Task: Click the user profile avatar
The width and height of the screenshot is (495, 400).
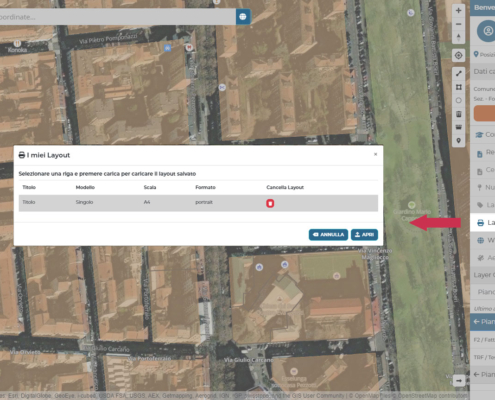Action: point(488,31)
